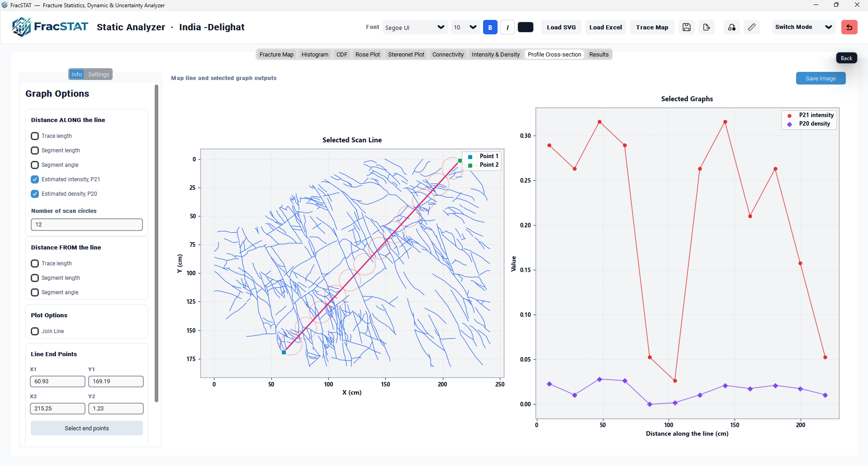Click the red Back arrow button

point(849,27)
